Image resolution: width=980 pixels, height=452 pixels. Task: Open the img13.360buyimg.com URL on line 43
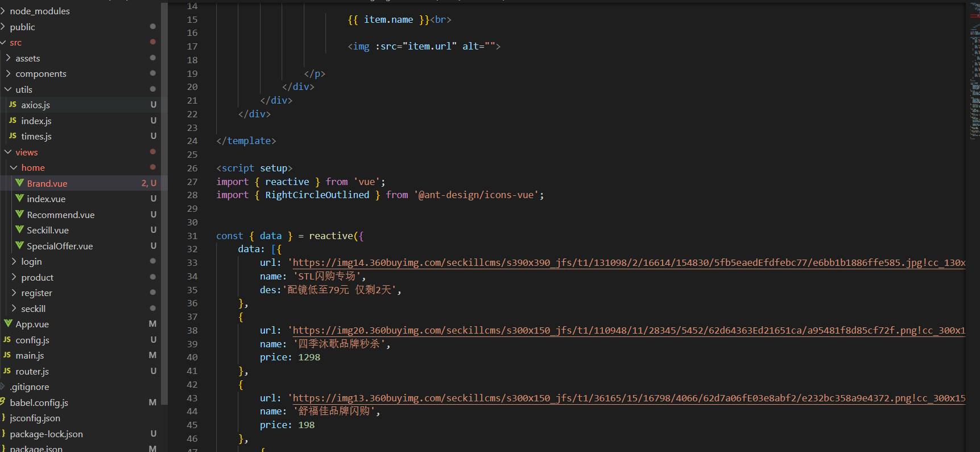(629, 398)
